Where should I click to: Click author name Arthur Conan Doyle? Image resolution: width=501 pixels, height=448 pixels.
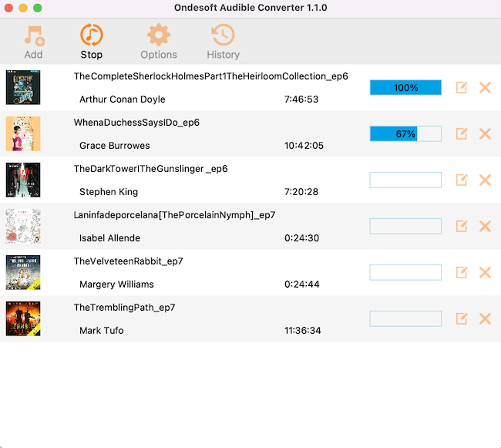coord(123,99)
